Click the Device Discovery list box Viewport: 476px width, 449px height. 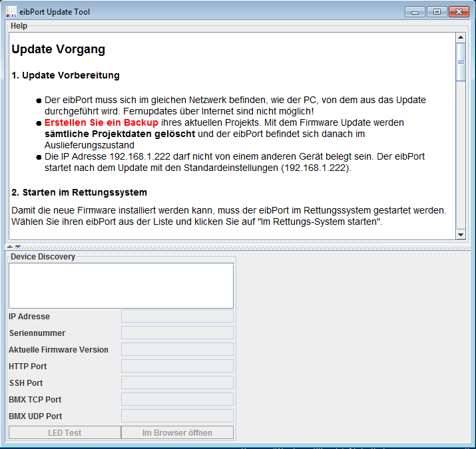[x=121, y=286]
